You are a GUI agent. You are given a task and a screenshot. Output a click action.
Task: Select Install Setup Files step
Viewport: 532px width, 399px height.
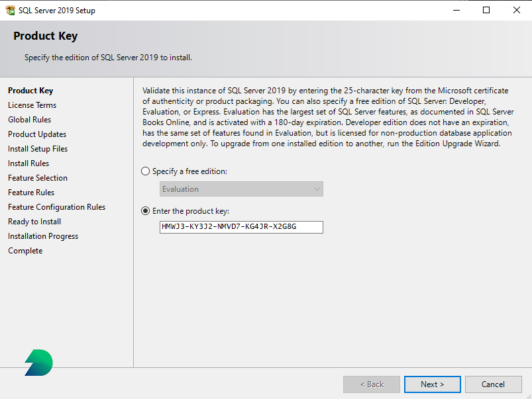point(38,149)
